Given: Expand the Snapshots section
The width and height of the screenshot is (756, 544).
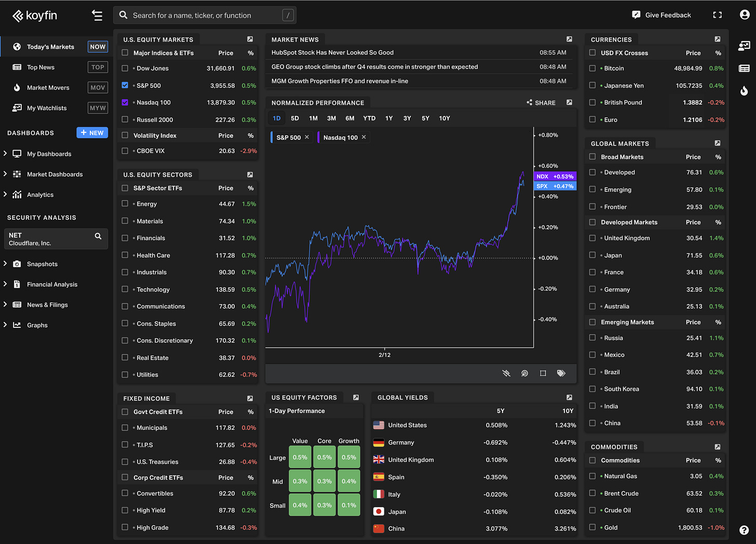Looking at the screenshot, I should (5, 263).
